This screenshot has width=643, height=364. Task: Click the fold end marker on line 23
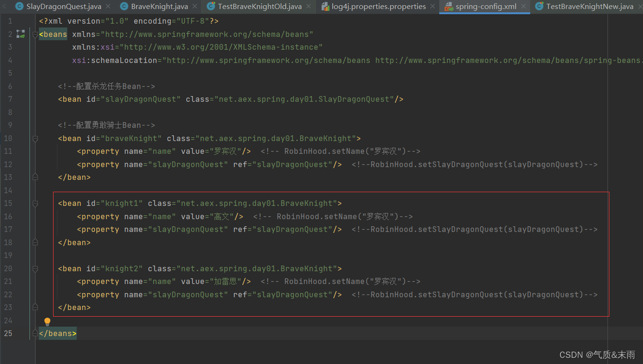(35, 307)
